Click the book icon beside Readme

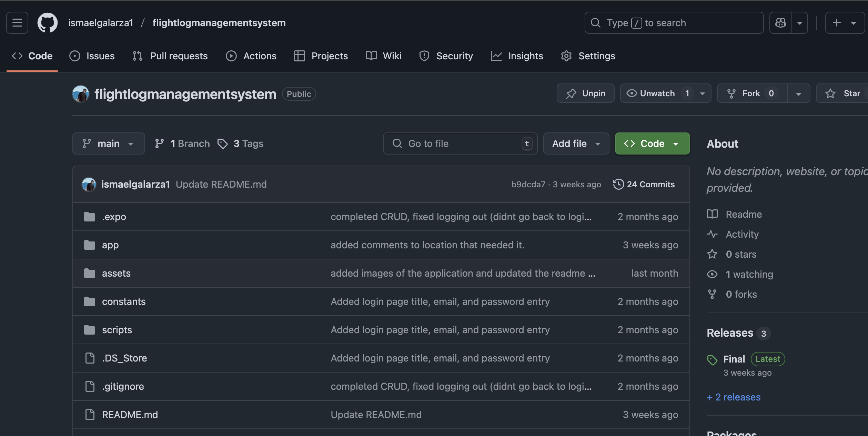click(712, 214)
